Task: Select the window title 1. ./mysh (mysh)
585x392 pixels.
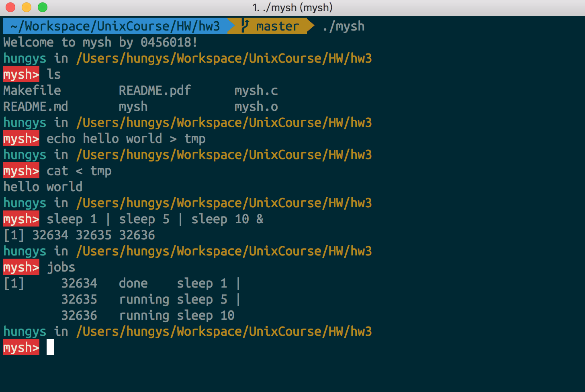Action: pyautogui.click(x=292, y=7)
